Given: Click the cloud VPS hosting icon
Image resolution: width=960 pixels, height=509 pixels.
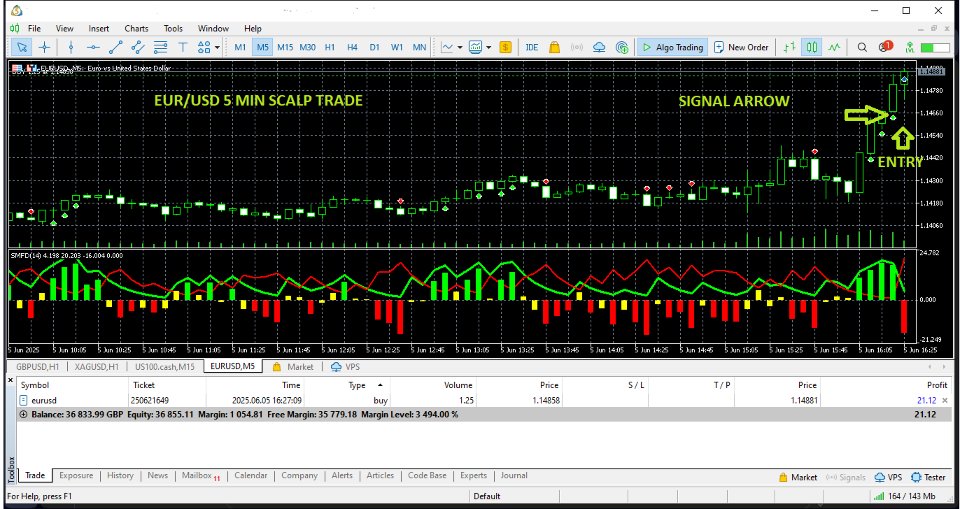Looking at the screenshot, I should tap(599, 47).
